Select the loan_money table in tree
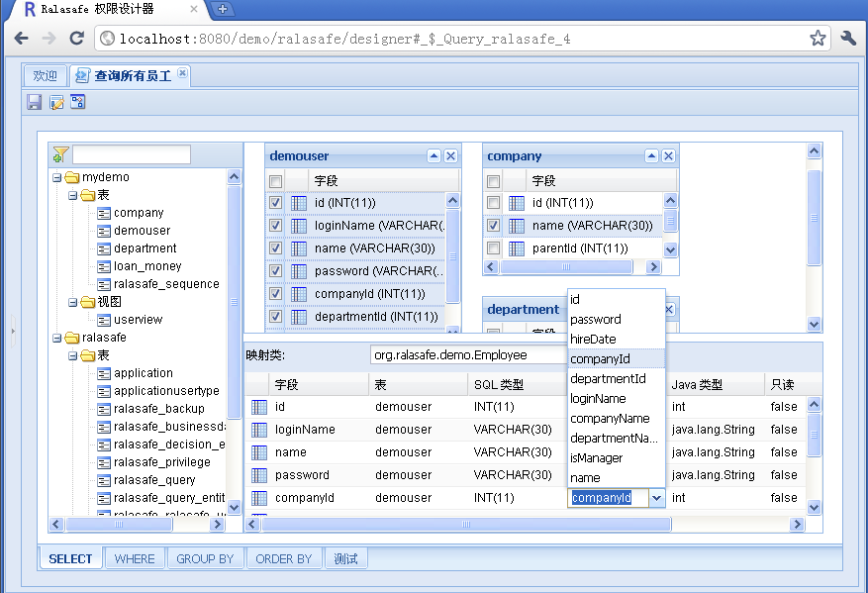This screenshot has width=868, height=593. [146, 266]
